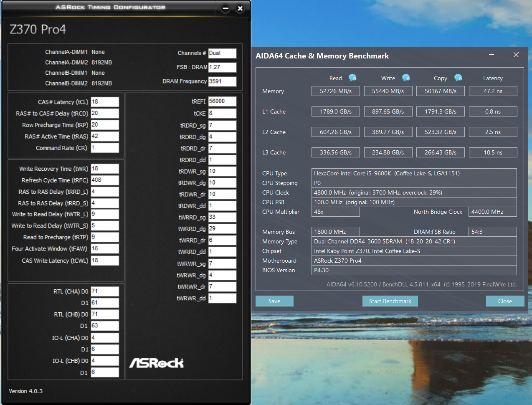Click the DRAM Frequency field
The width and height of the screenshot is (532, 405).
point(222,81)
